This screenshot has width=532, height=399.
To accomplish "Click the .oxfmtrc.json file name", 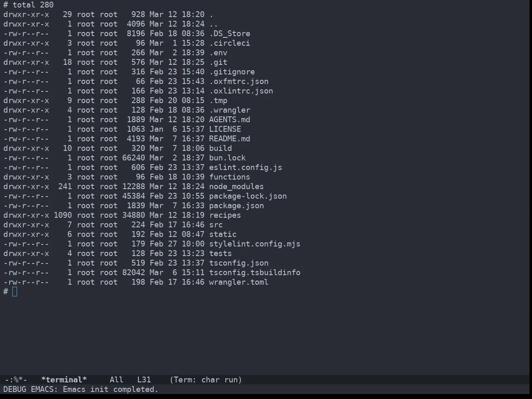I will click(239, 81).
